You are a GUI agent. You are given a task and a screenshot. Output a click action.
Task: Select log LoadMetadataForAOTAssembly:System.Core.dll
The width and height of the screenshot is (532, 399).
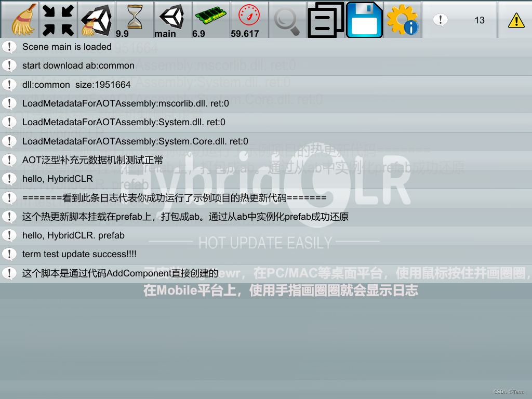(266, 141)
